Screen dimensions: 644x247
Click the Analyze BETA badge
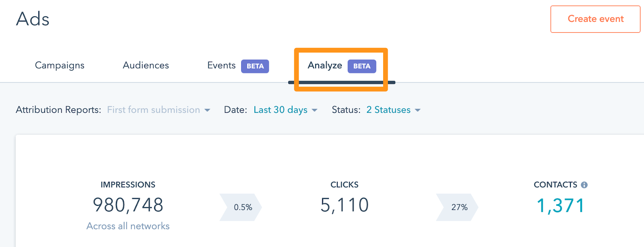[361, 66]
